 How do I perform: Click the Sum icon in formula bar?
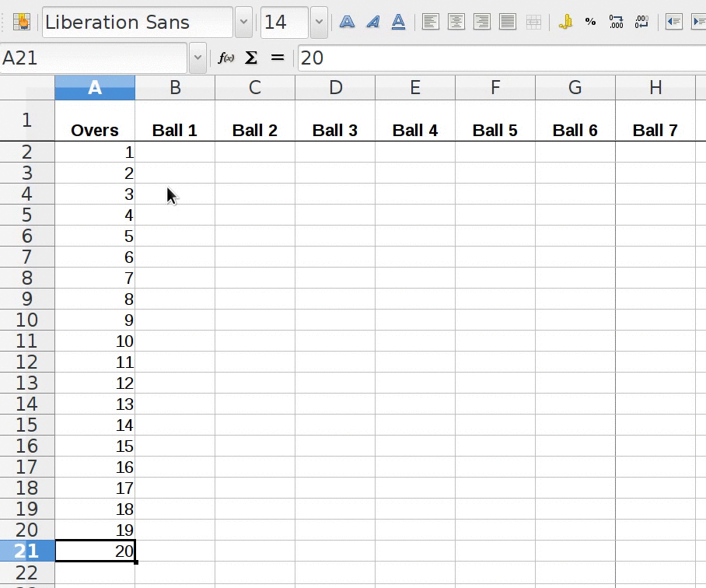coord(251,58)
